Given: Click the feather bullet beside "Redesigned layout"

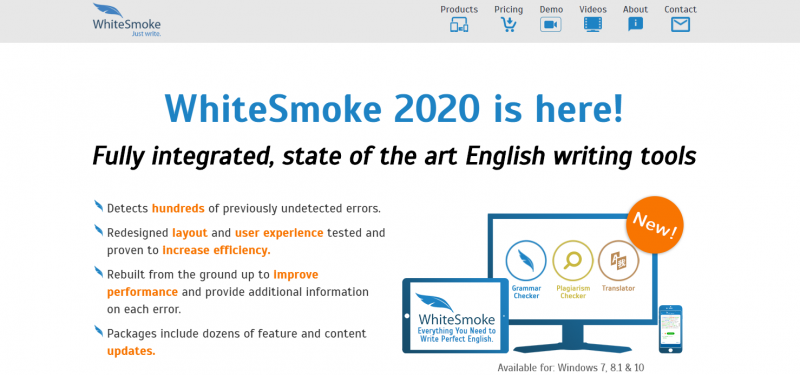Looking at the screenshot, I should click(98, 231).
